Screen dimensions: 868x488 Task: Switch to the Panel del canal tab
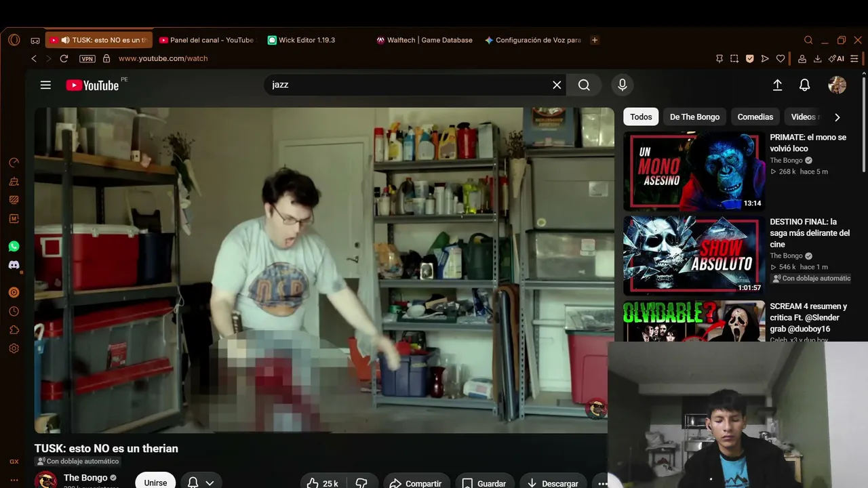(x=206, y=40)
